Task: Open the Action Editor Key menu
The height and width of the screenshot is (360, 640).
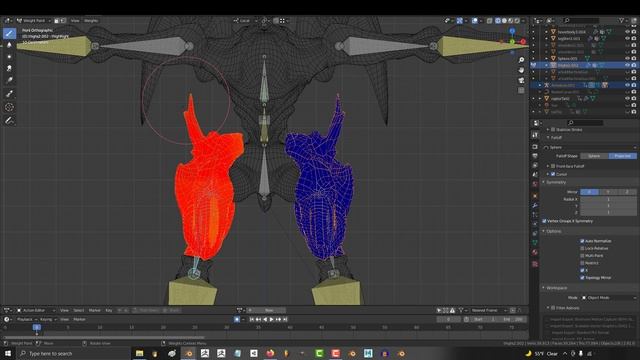Action: pyautogui.click(x=109, y=310)
